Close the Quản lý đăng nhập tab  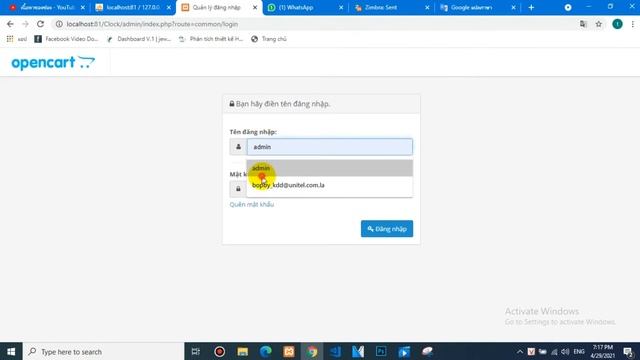click(255, 7)
